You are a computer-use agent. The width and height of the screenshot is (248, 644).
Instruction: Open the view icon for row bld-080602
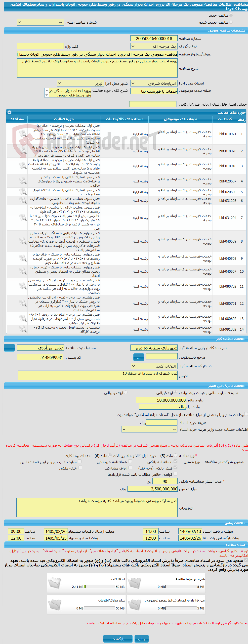pyautogui.click(x=23, y=318)
